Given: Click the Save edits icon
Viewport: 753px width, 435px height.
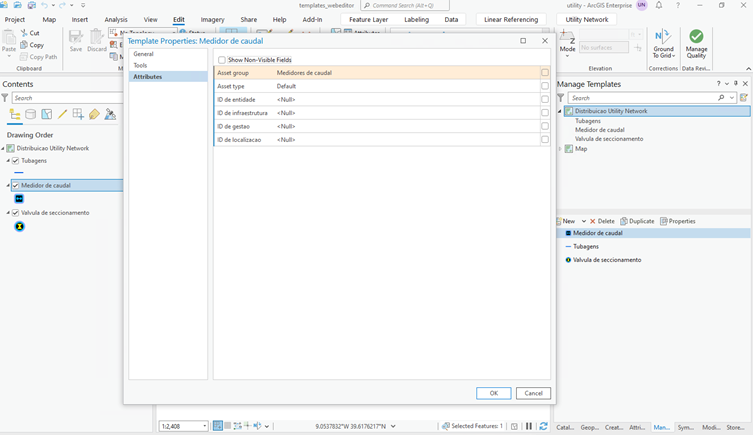Looking at the screenshot, I should coord(76,37).
